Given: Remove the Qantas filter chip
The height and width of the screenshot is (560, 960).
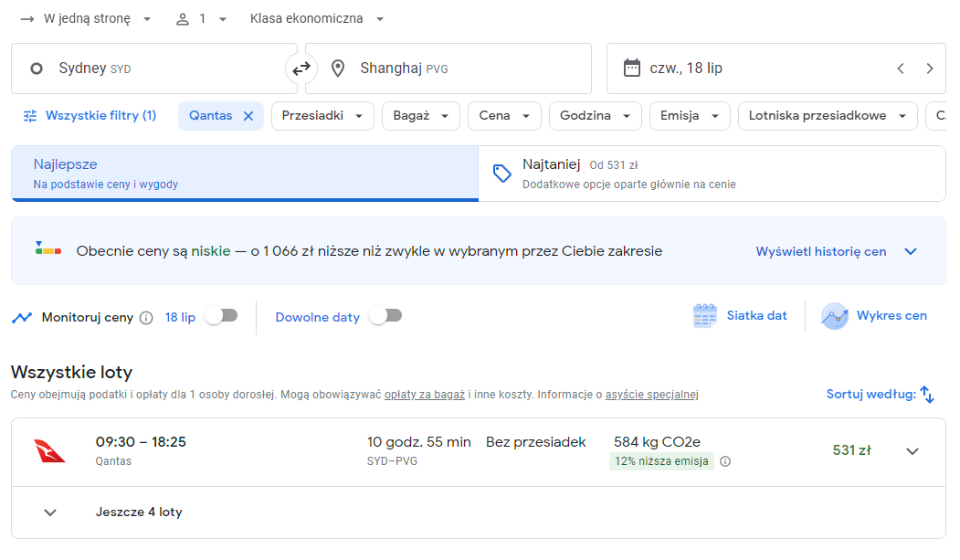Looking at the screenshot, I should click(x=248, y=116).
